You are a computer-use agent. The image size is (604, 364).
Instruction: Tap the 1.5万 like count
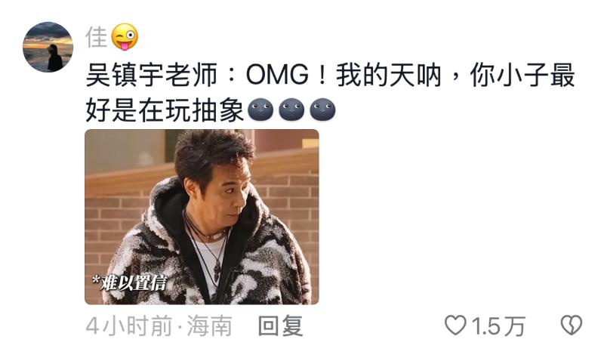coord(499,326)
